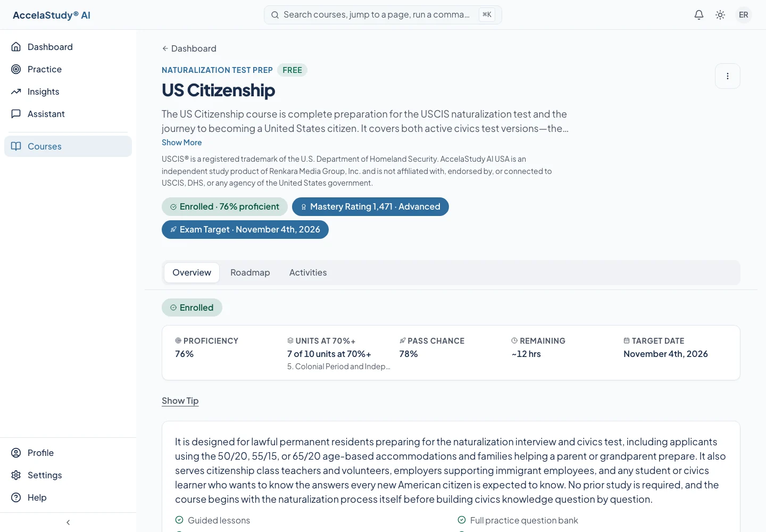The width and height of the screenshot is (766, 532).
Task: Expand the description with Show More
Action: tap(182, 143)
